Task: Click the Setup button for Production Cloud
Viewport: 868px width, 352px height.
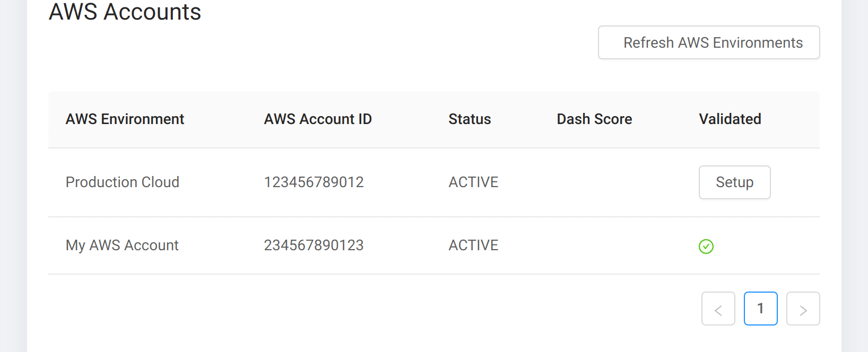Action: (x=734, y=182)
